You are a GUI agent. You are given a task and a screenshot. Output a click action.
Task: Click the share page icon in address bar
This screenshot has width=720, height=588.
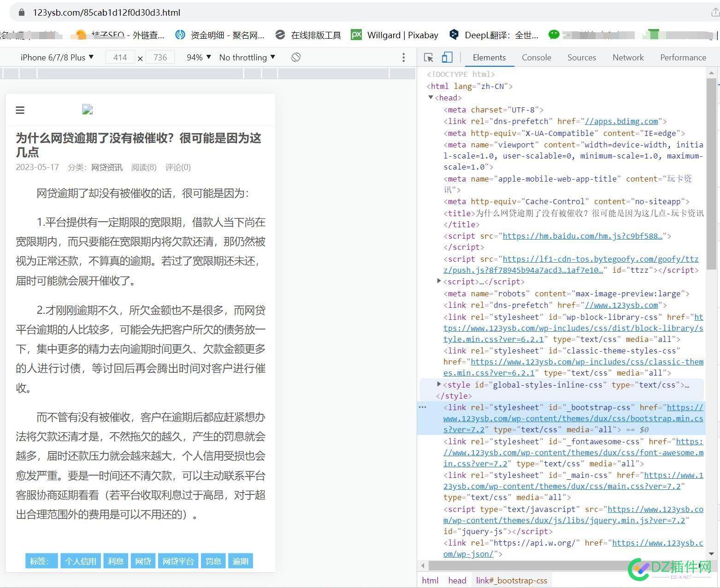[x=715, y=12]
